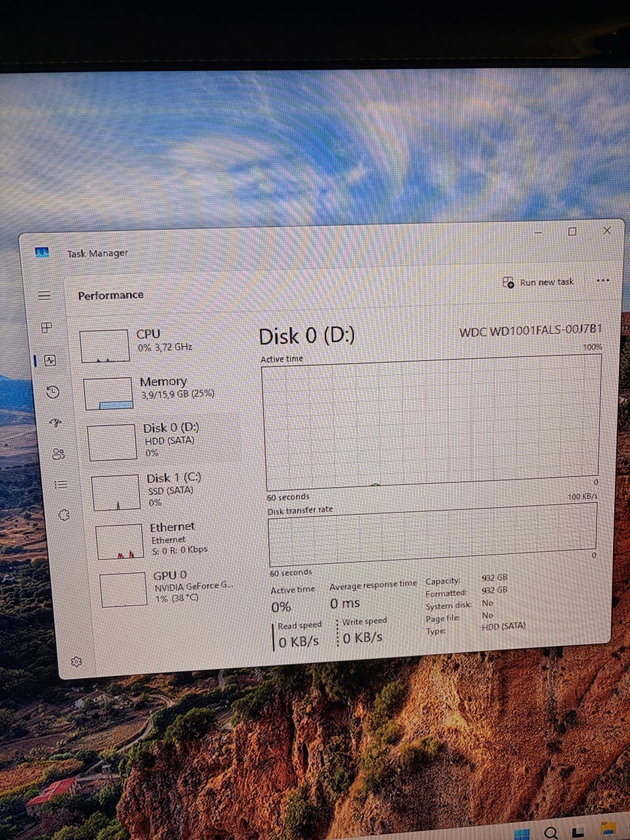
Task: Click the Active time 0% value
Action: [281, 607]
